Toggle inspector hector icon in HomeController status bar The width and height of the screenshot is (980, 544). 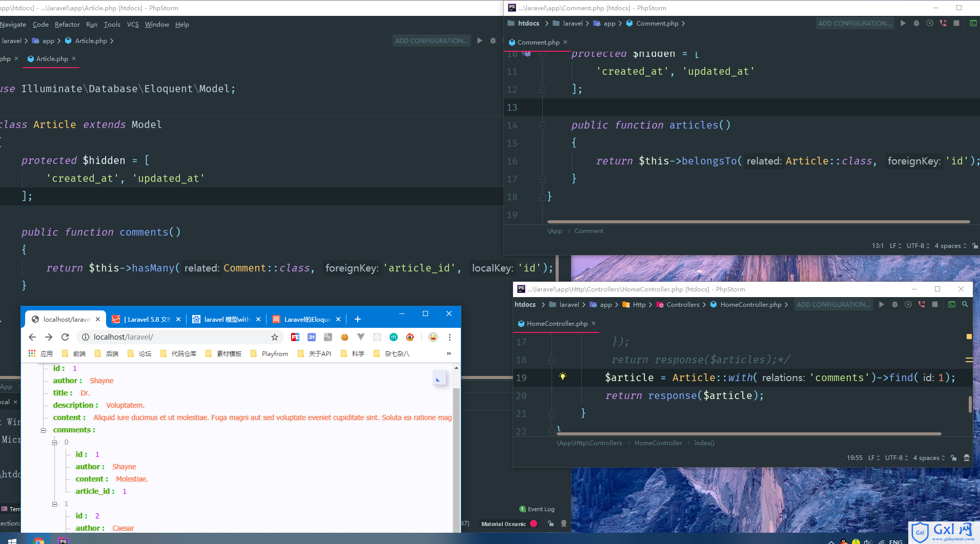click(966, 457)
